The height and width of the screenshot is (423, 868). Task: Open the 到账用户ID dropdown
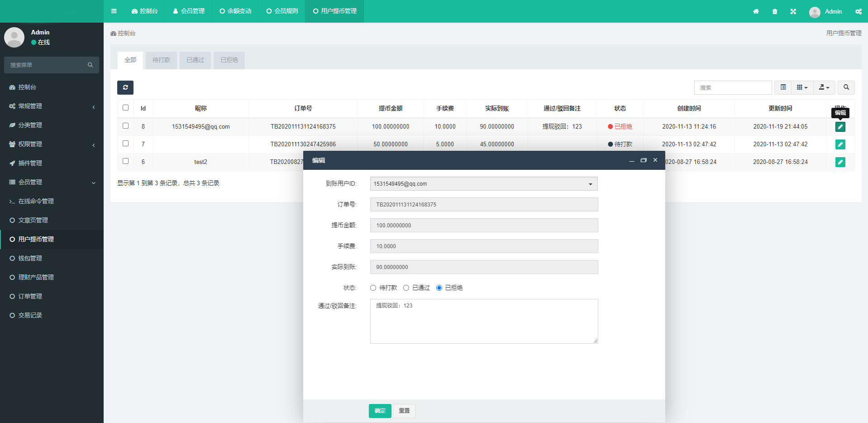pos(484,184)
